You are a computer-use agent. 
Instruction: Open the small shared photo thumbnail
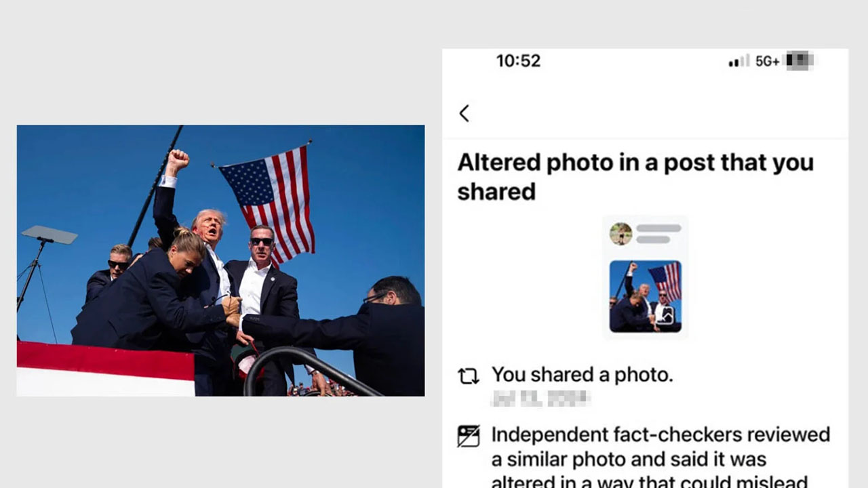[645, 296]
